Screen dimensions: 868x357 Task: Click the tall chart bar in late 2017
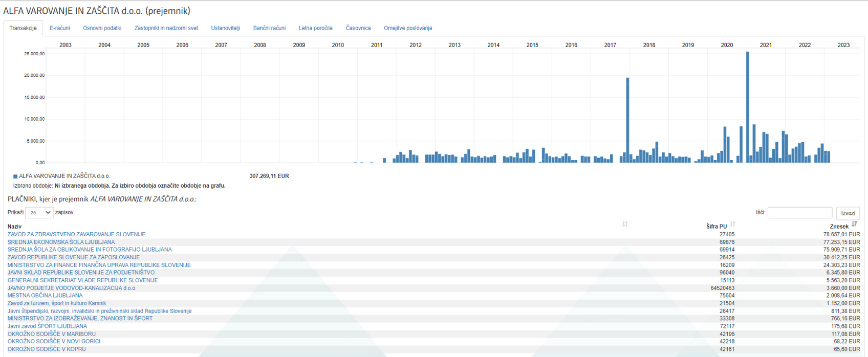(627, 120)
